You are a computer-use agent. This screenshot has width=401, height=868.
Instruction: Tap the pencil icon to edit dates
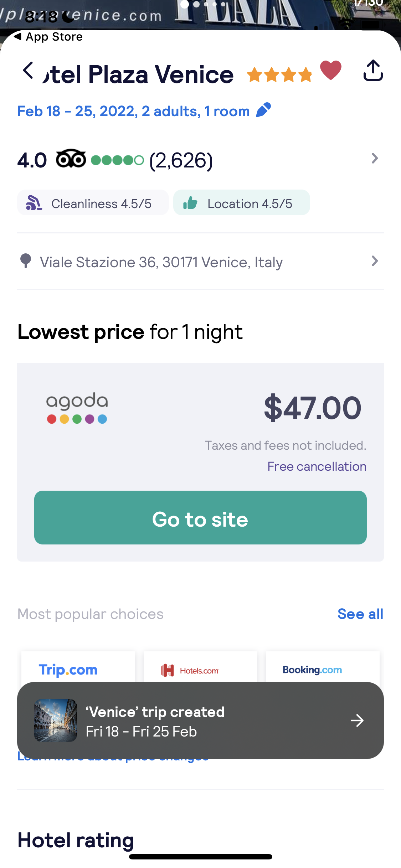[x=263, y=110]
